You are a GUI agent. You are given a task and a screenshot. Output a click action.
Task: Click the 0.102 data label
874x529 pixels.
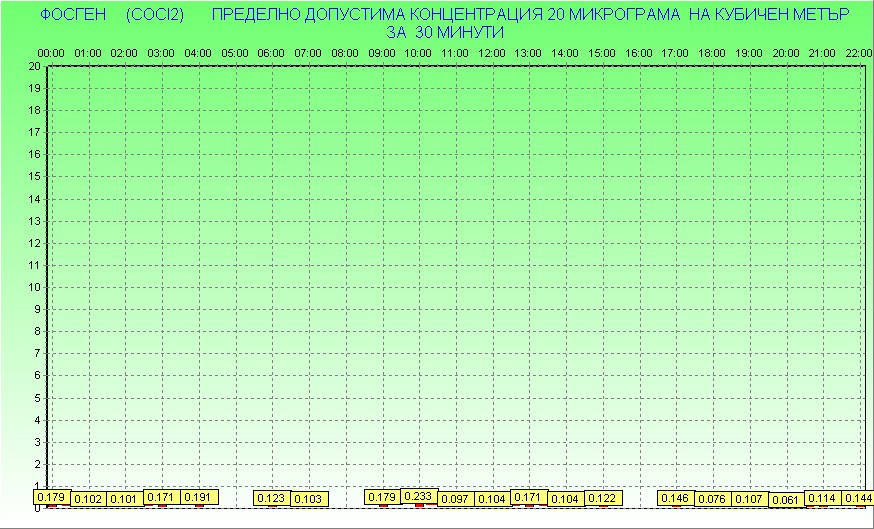[x=89, y=499]
